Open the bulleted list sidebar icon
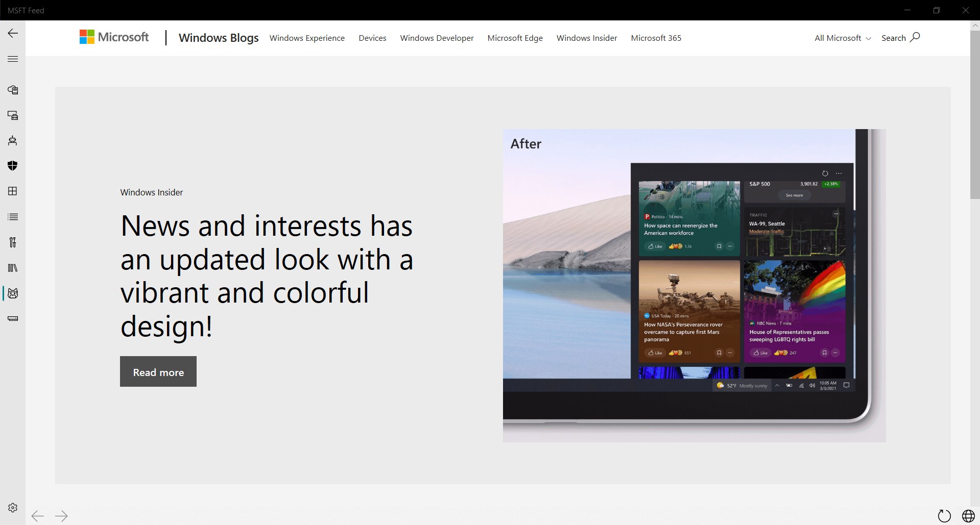The width and height of the screenshot is (980, 525). coord(13,217)
